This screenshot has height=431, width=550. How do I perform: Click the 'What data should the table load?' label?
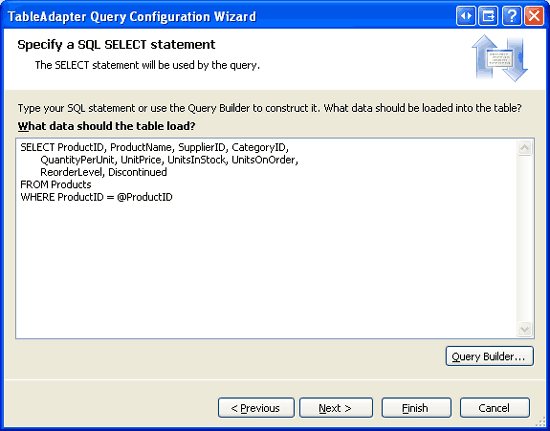pyautogui.click(x=106, y=126)
